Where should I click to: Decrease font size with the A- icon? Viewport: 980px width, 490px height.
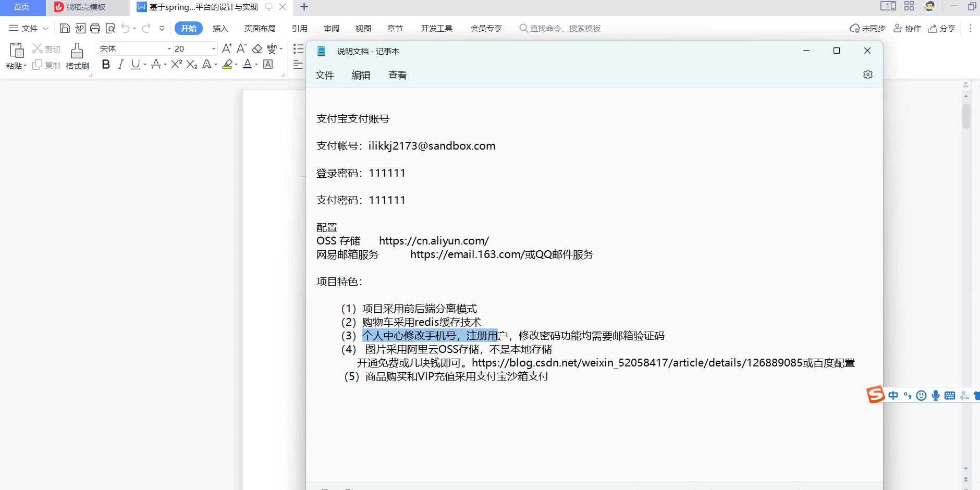(241, 48)
